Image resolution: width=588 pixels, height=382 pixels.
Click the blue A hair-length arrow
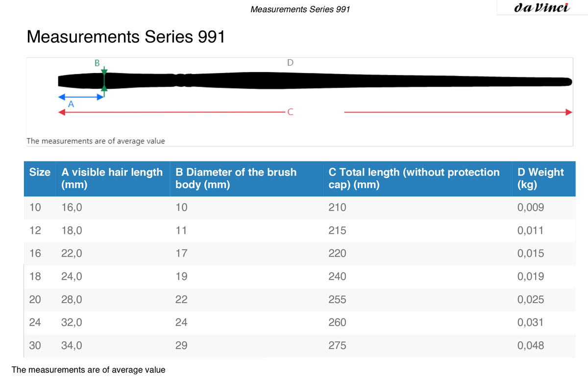point(81,96)
